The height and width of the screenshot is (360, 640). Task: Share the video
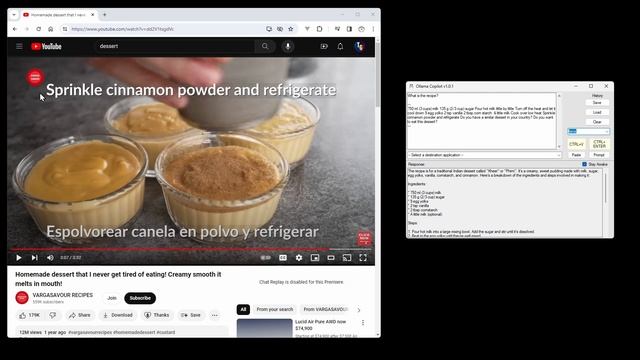pyautogui.click(x=80, y=315)
